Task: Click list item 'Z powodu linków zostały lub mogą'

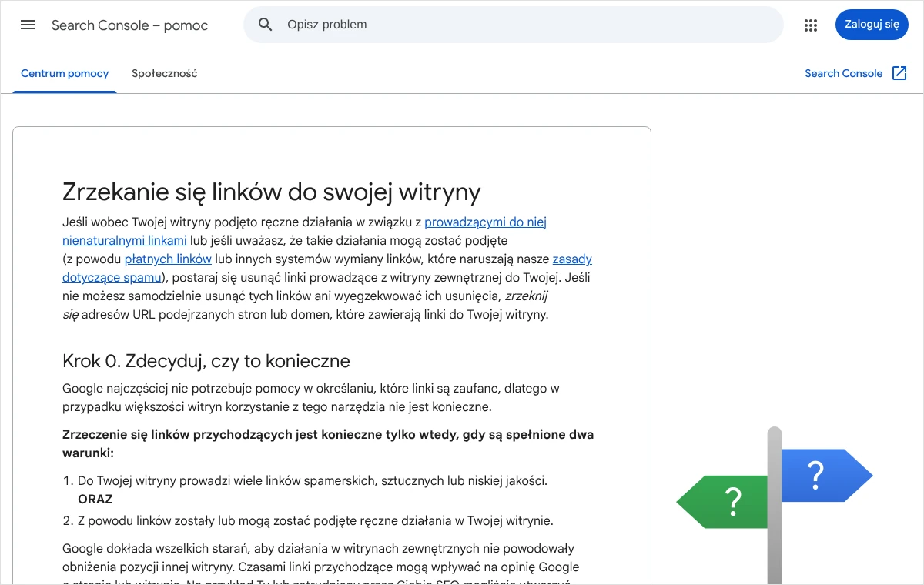Action: point(316,521)
